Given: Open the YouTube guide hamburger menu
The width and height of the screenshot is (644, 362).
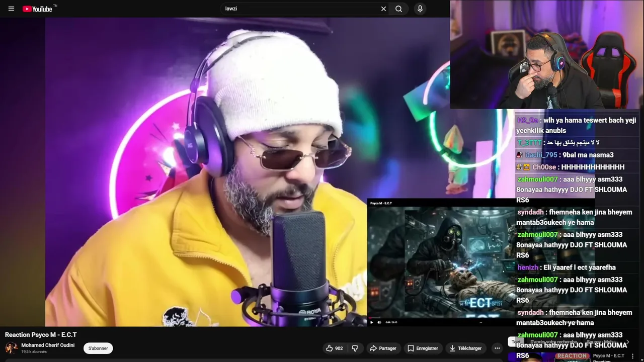Looking at the screenshot, I should click(11, 9).
